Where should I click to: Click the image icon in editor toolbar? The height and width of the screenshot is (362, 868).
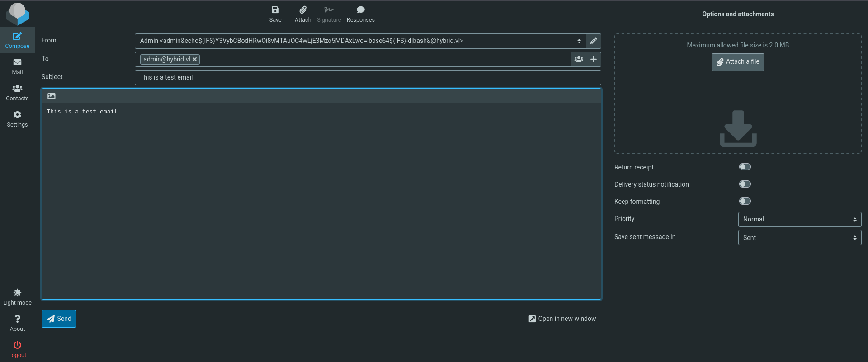click(x=52, y=96)
